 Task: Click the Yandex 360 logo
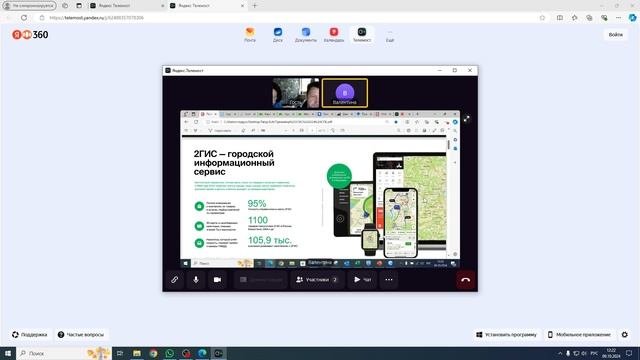30,35
